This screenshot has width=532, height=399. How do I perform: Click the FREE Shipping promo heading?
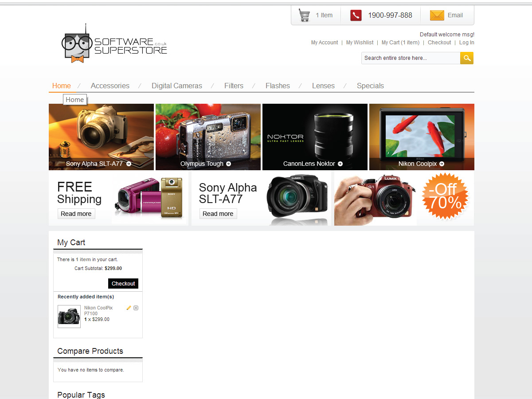click(79, 193)
